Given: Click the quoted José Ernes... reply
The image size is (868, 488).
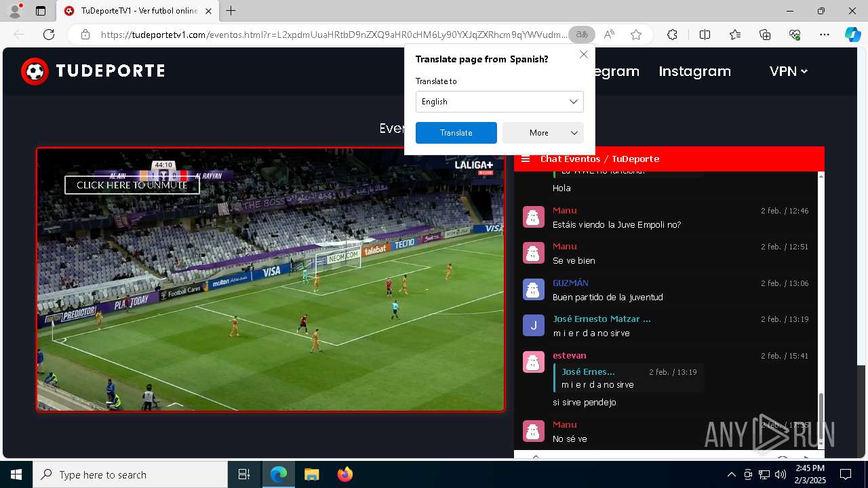Looking at the screenshot, I should point(629,378).
